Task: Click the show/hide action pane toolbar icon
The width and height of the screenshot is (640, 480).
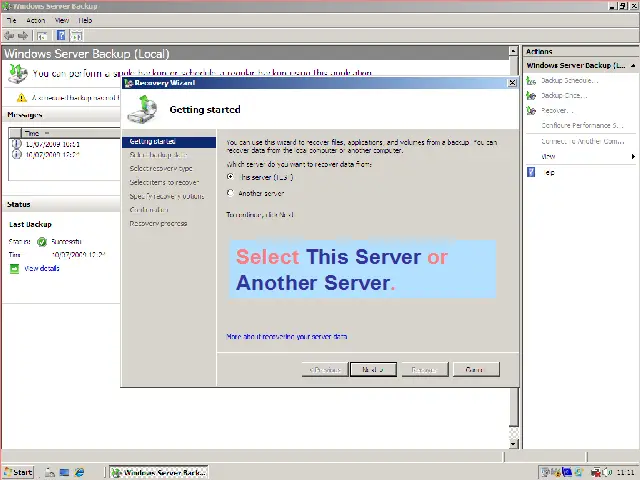Action: point(77,36)
